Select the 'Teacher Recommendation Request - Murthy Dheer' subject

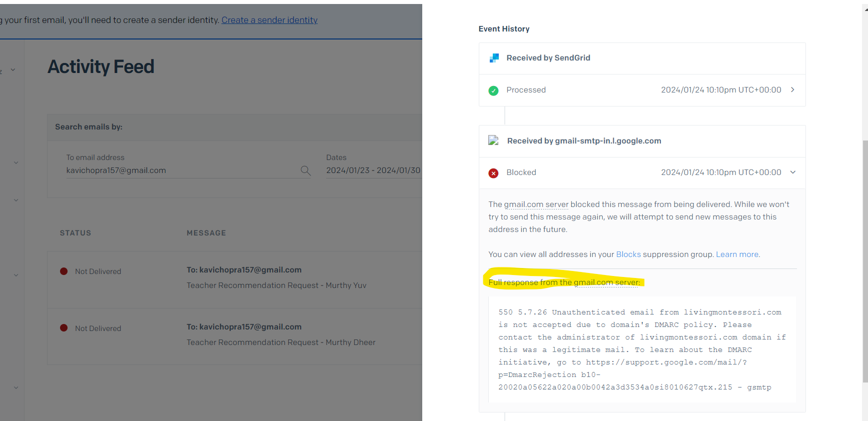pos(281,342)
